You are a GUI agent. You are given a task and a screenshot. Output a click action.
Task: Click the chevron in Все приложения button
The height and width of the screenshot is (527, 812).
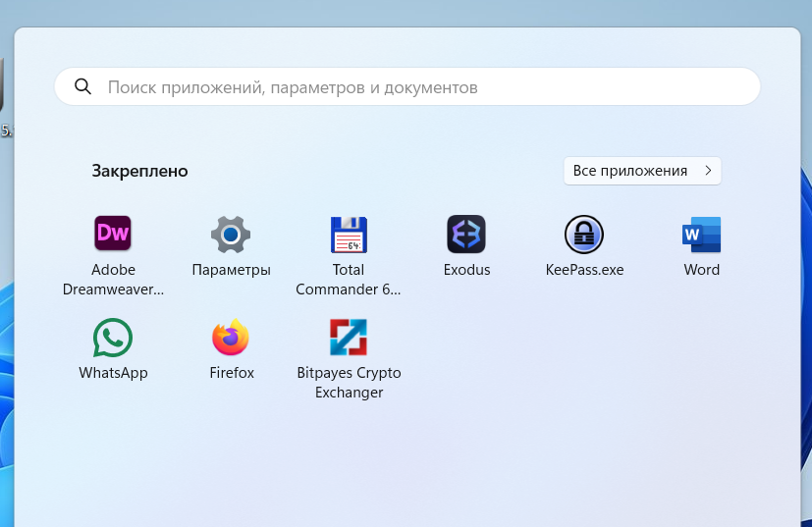(709, 171)
